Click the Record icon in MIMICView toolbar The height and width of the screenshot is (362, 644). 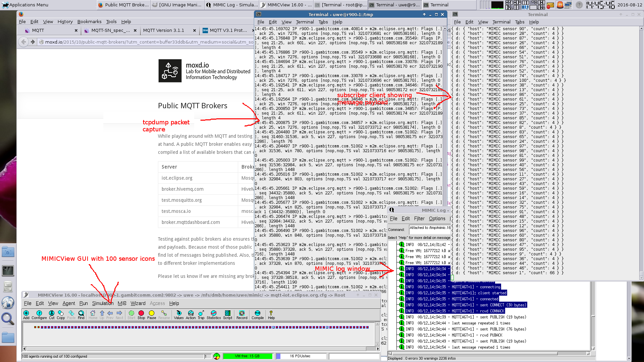(242, 315)
